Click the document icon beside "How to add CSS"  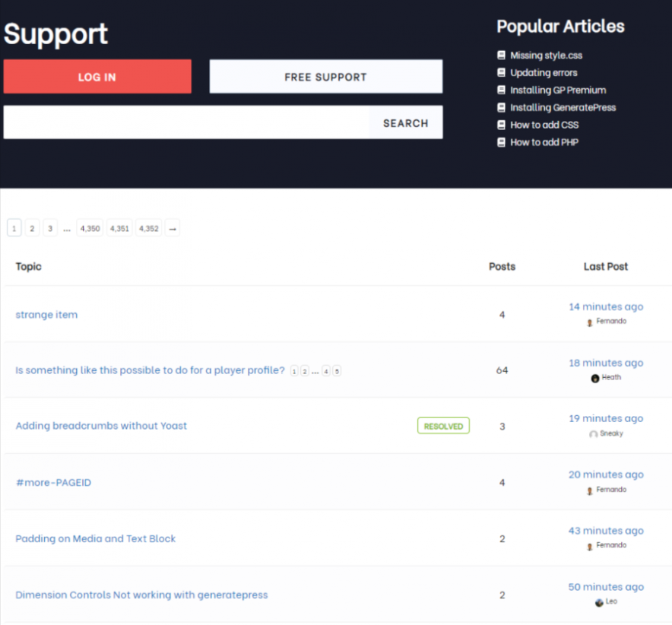(x=501, y=125)
